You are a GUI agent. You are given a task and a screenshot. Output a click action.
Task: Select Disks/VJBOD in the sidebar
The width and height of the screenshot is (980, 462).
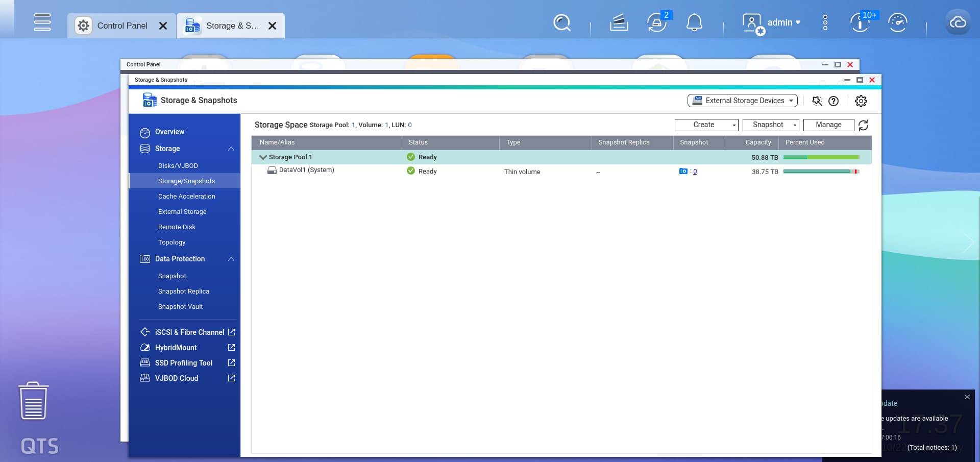click(x=178, y=166)
